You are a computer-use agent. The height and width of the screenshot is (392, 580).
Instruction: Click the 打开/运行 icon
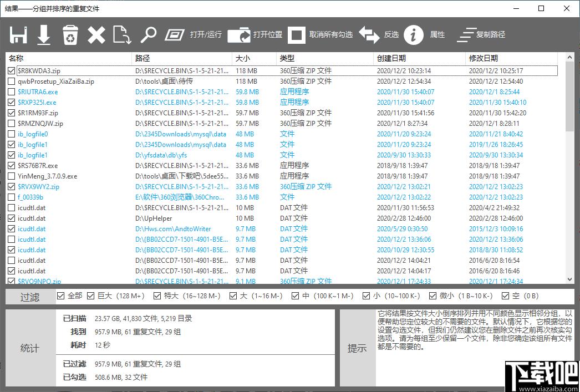175,35
